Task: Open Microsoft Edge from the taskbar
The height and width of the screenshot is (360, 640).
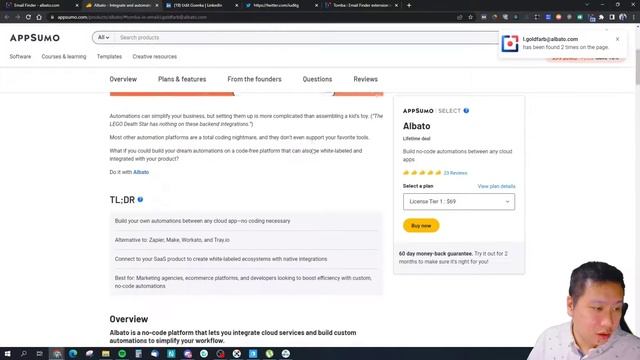Action: (73, 354)
